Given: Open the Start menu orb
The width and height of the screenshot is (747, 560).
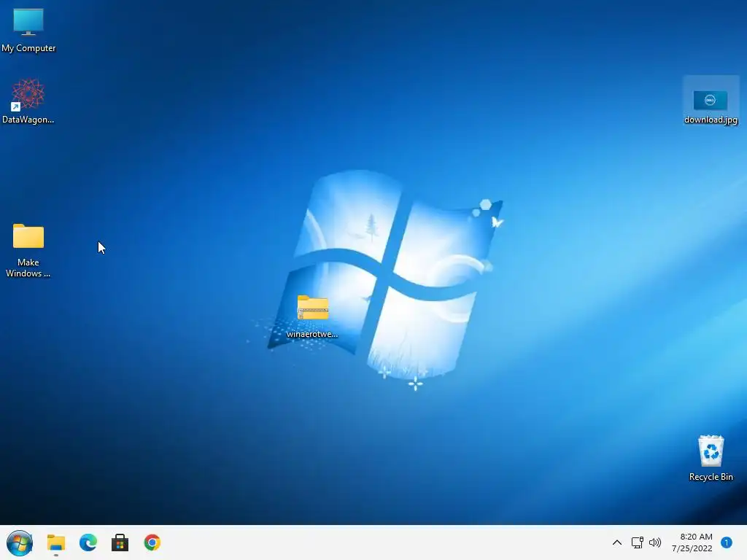Looking at the screenshot, I should point(20,542).
